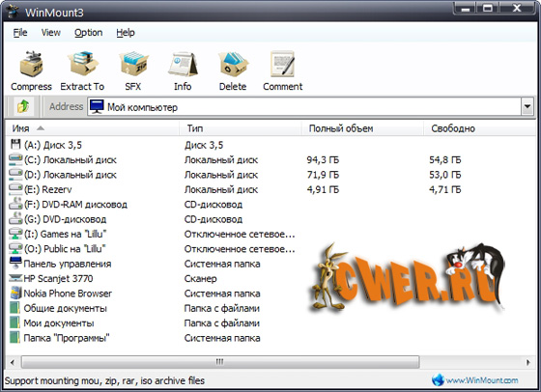Click the horizontal scrollbar thumb

tap(220, 362)
